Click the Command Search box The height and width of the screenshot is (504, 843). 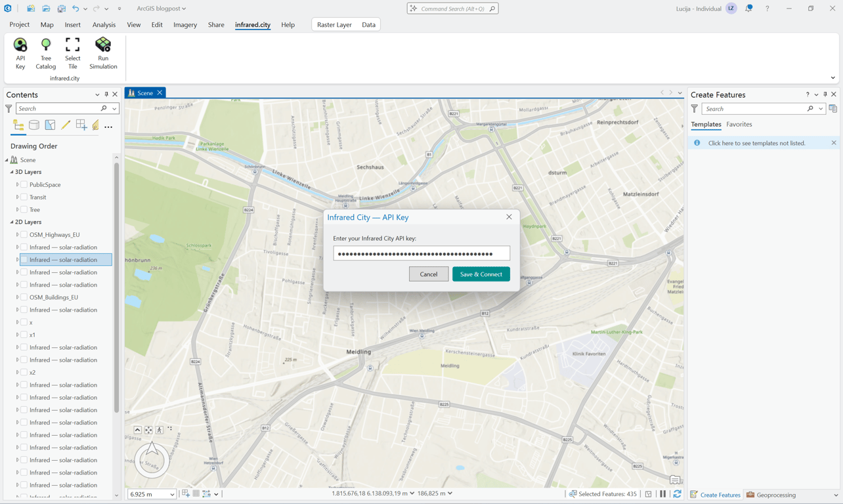pyautogui.click(x=453, y=9)
